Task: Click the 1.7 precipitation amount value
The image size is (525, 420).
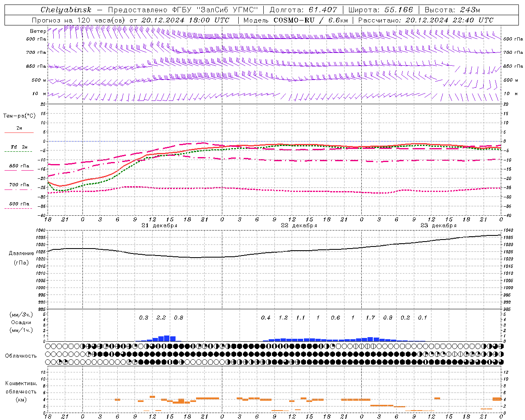Action: pyautogui.click(x=370, y=318)
